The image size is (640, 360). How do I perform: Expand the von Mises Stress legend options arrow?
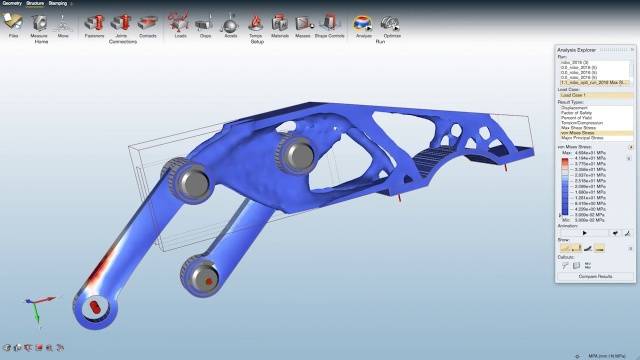[x=630, y=147]
